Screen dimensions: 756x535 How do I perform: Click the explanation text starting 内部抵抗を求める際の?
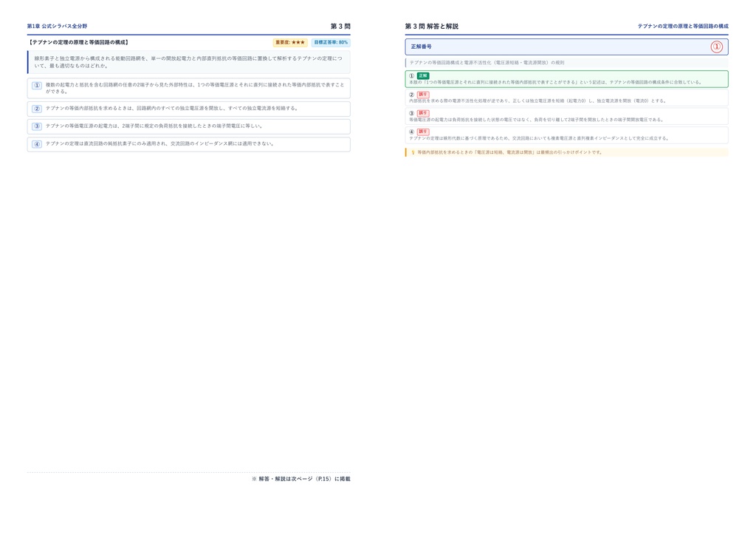(x=537, y=100)
